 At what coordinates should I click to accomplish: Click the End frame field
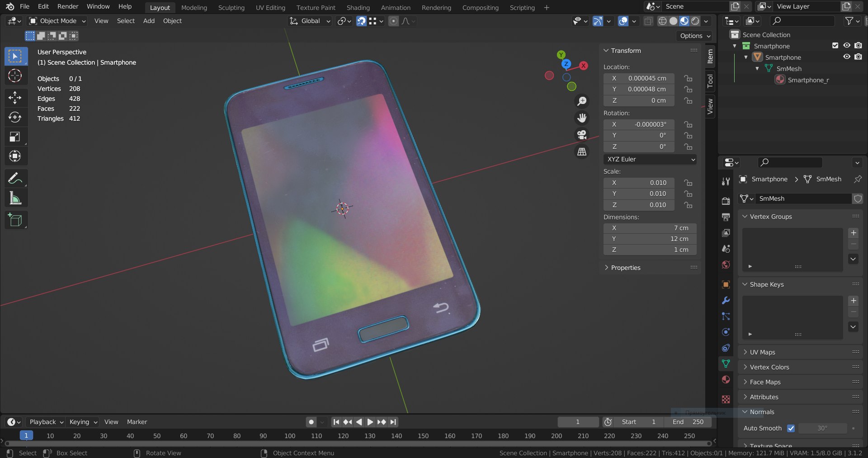tap(688, 422)
